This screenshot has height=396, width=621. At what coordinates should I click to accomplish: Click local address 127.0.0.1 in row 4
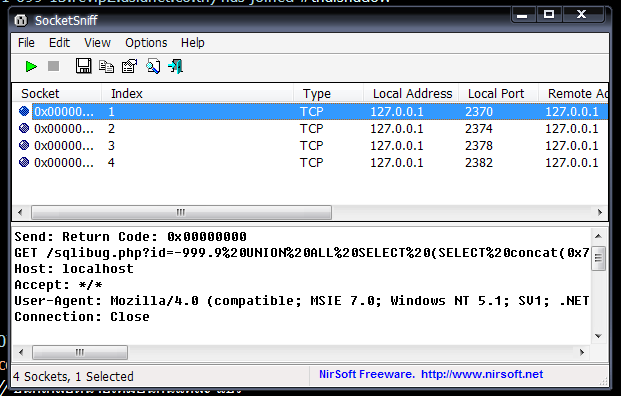coord(397,163)
